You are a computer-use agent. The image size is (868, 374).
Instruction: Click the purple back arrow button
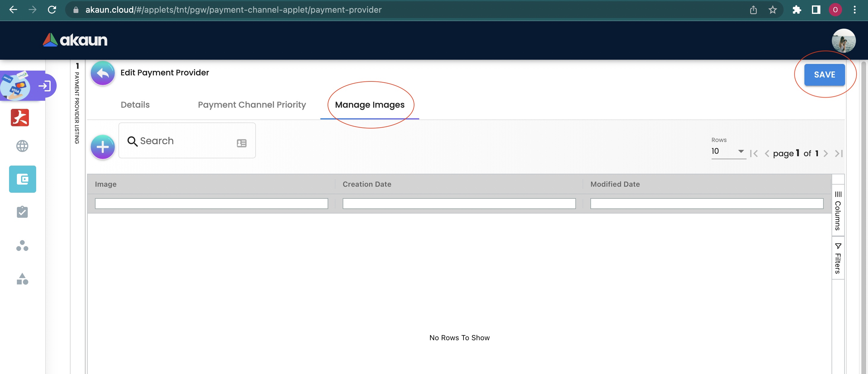coord(102,73)
